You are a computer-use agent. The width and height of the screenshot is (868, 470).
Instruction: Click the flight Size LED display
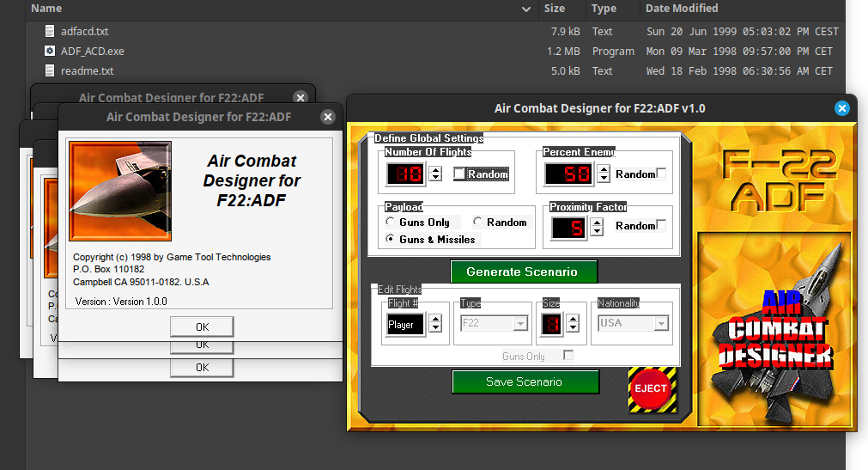[552, 324]
